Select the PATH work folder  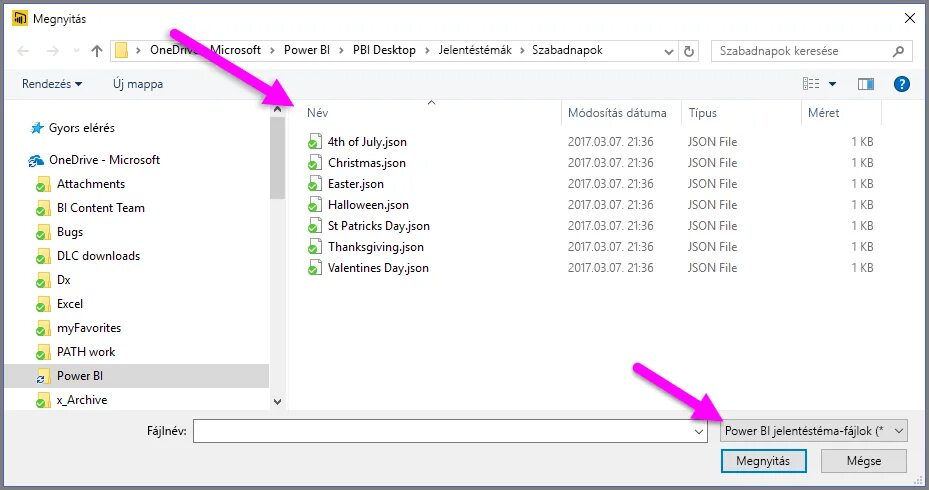click(86, 352)
